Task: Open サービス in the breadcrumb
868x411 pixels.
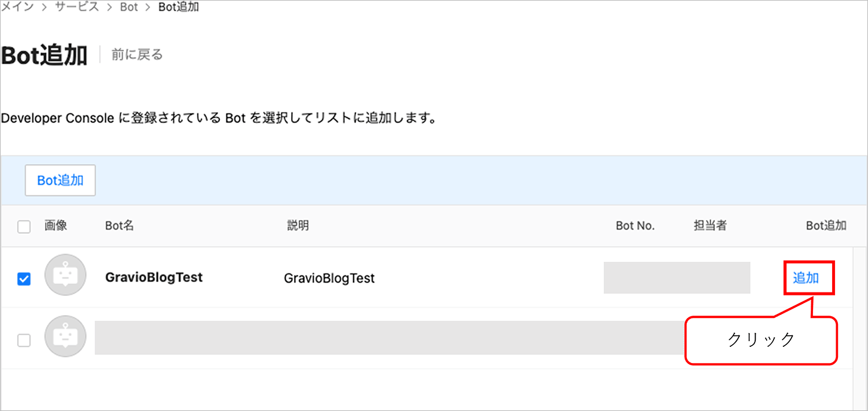Action: click(x=77, y=8)
